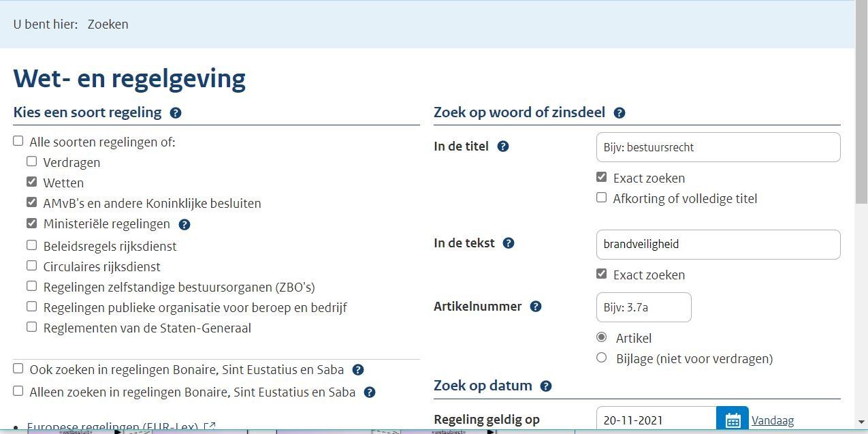Click the Vandaag link

click(773, 421)
